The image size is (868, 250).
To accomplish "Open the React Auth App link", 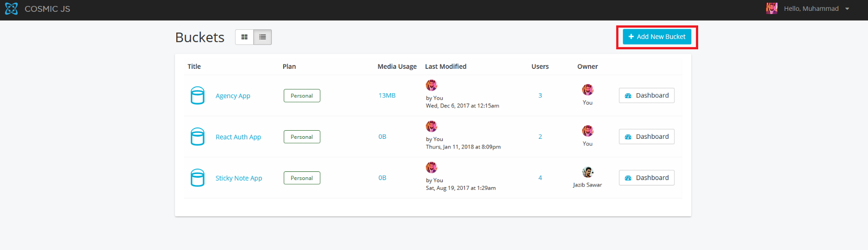I will point(238,137).
